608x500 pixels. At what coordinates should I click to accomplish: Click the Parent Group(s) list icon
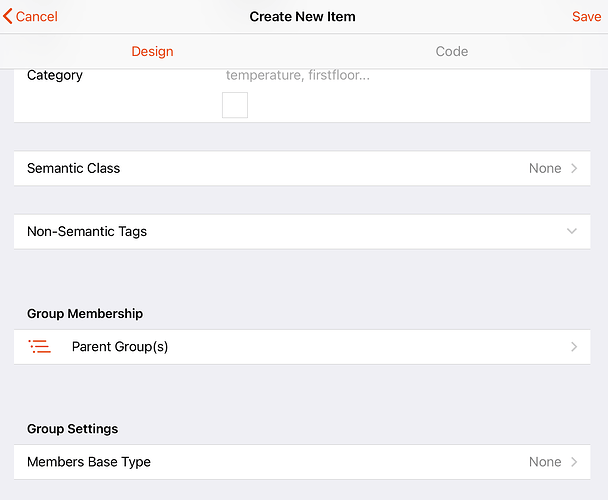40,347
